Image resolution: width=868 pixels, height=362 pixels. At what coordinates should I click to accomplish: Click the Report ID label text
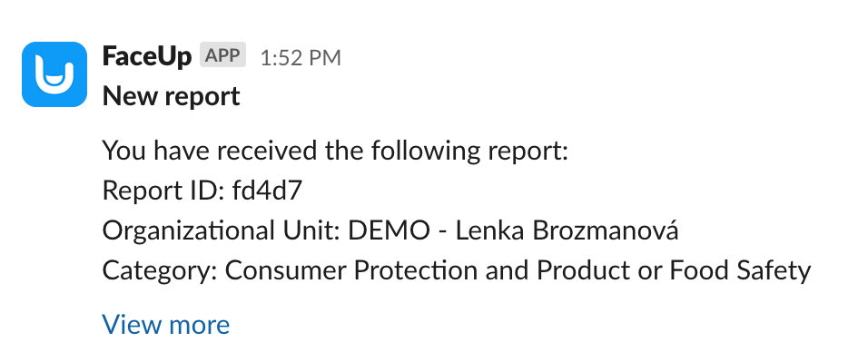163,191
